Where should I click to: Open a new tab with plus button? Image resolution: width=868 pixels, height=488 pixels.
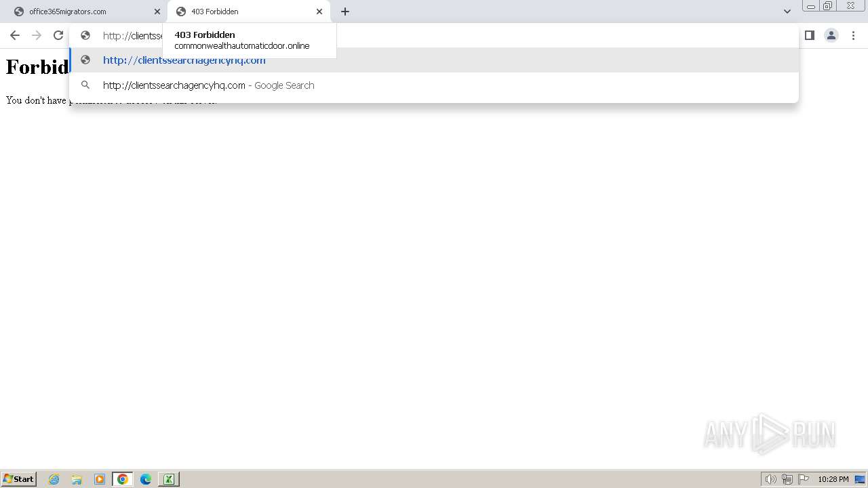point(345,12)
